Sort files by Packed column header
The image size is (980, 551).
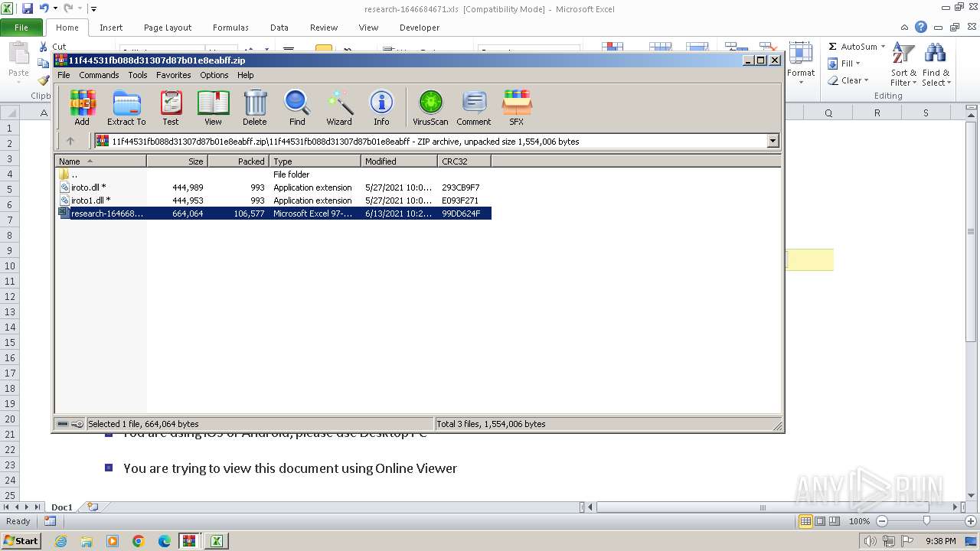239,161
